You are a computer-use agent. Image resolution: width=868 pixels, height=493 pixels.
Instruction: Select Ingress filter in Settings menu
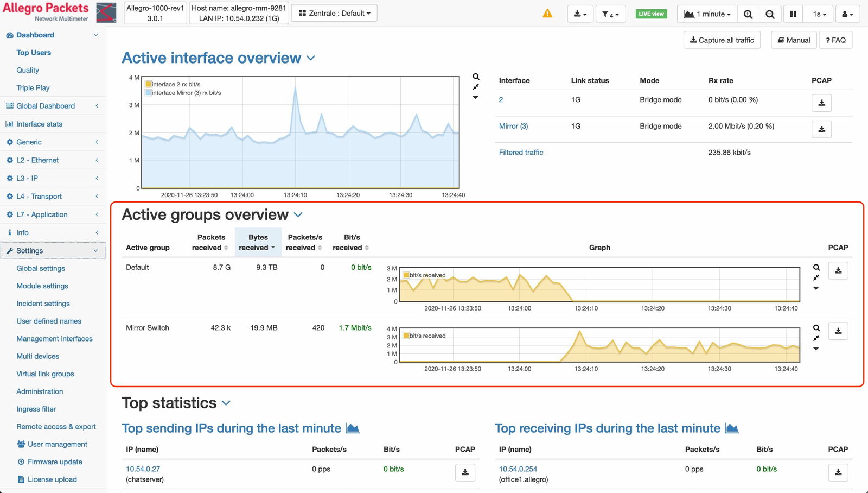(x=36, y=409)
